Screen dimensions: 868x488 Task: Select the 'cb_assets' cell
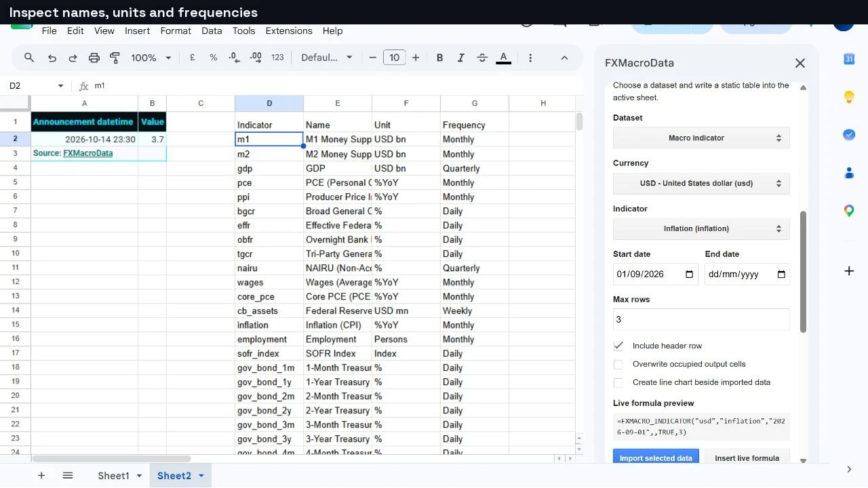coord(269,310)
